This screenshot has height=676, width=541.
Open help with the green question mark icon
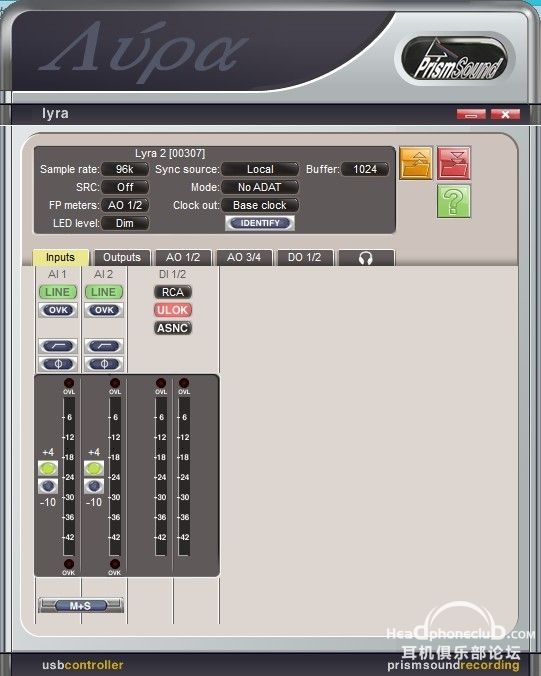454,201
